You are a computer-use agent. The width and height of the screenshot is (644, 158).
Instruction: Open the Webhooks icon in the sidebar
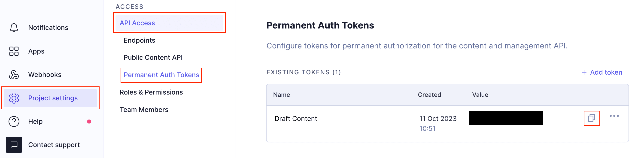pos(14,75)
